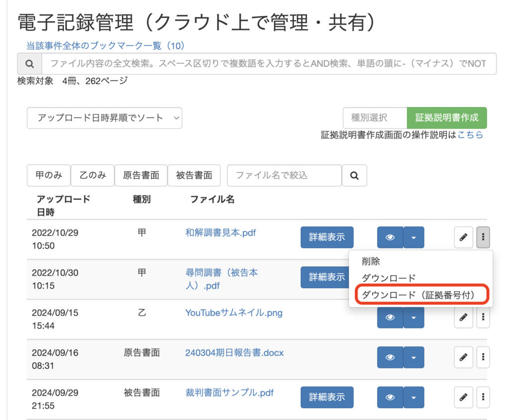Viewport: 510px width, 420px height.
Task: Click eye preview button for 裁判書面サンプル.pdf
Action: pos(390,397)
